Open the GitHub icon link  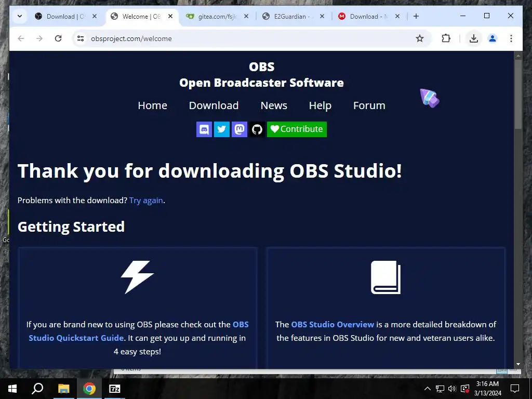(x=257, y=129)
